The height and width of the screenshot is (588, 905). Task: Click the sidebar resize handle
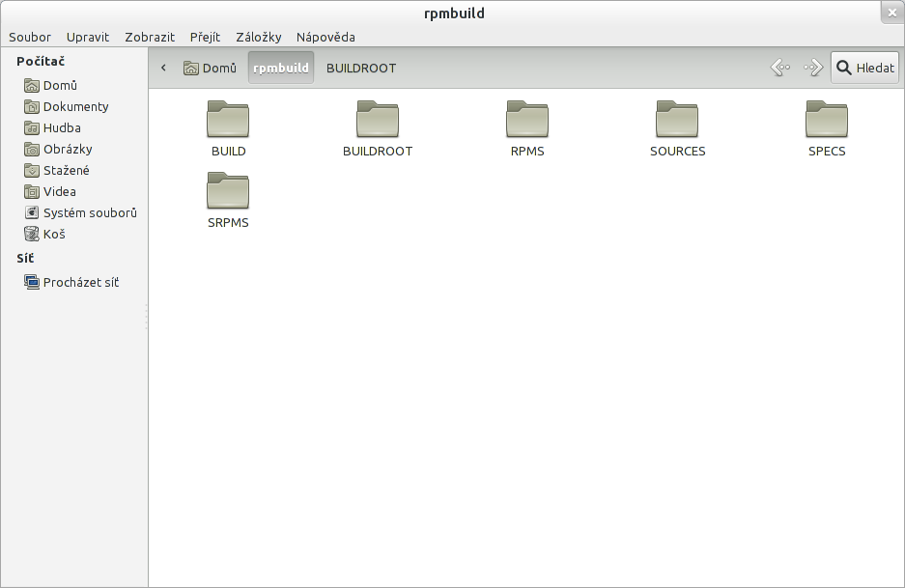click(x=147, y=317)
